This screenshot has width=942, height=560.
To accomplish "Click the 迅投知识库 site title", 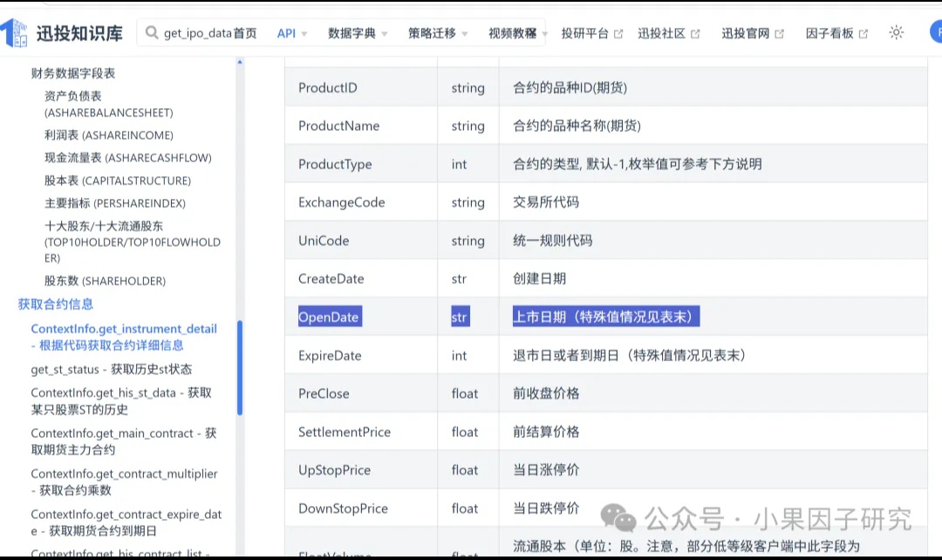I will (x=79, y=33).
